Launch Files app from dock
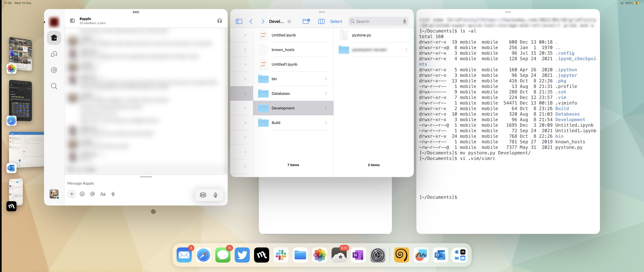The image size is (644, 272). point(300,255)
